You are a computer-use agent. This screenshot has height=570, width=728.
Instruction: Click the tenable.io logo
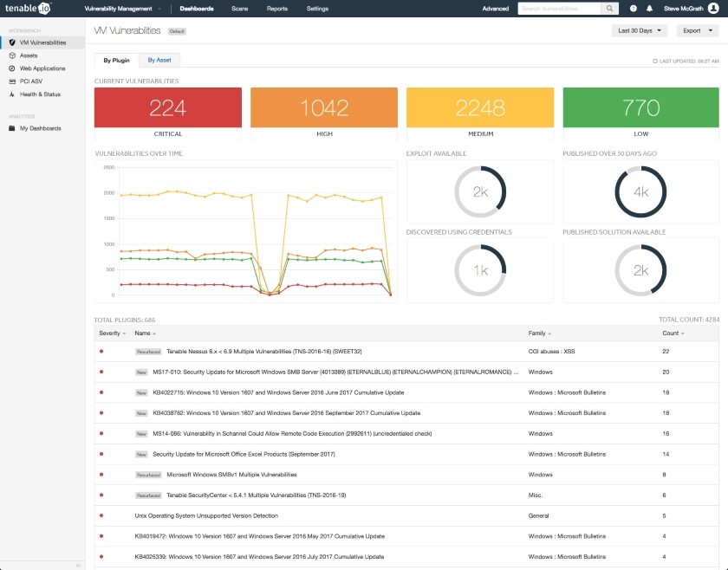[x=28, y=9]
